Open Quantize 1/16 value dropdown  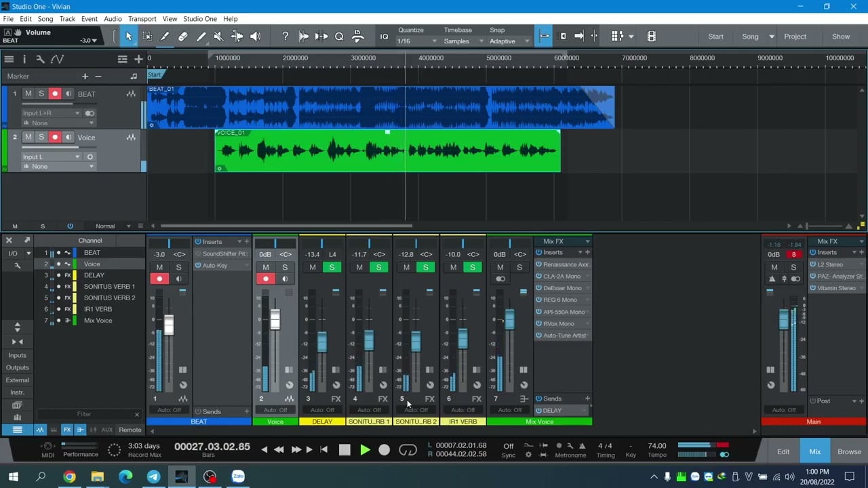(x=417, y=41)
